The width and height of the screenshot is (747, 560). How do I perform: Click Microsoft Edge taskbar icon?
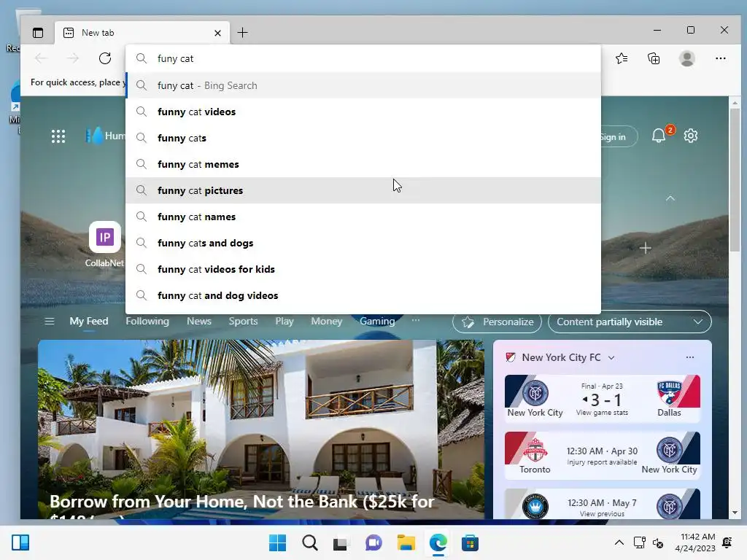click(438, 542)
